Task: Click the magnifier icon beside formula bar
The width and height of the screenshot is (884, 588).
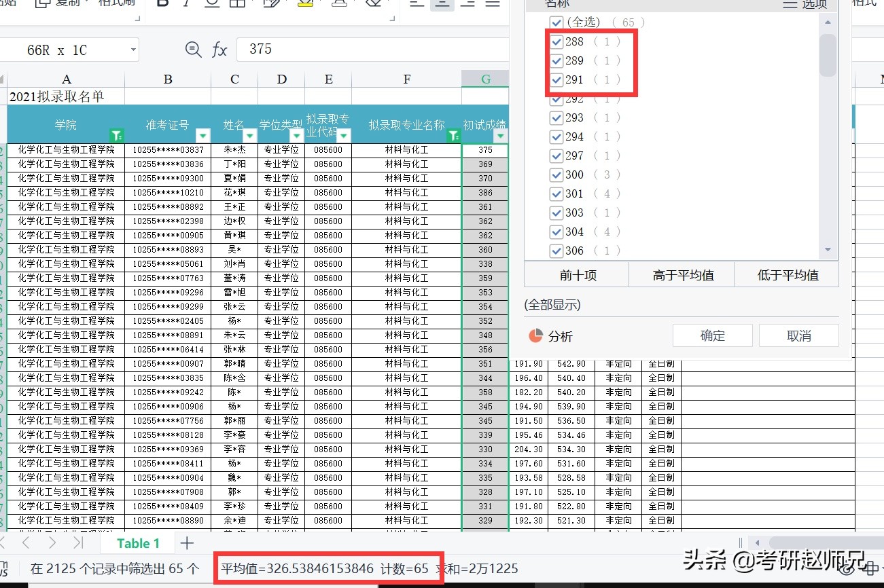Action: [x=194, y=50]
